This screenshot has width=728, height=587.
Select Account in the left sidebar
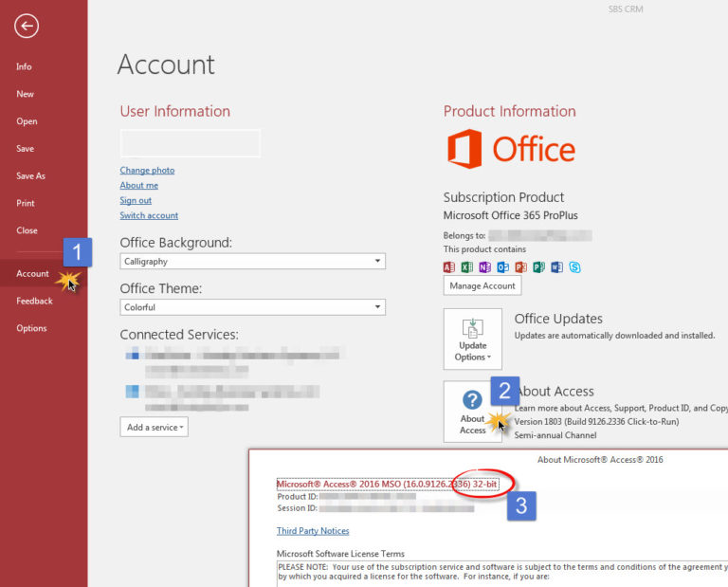[x=32, y=274]
